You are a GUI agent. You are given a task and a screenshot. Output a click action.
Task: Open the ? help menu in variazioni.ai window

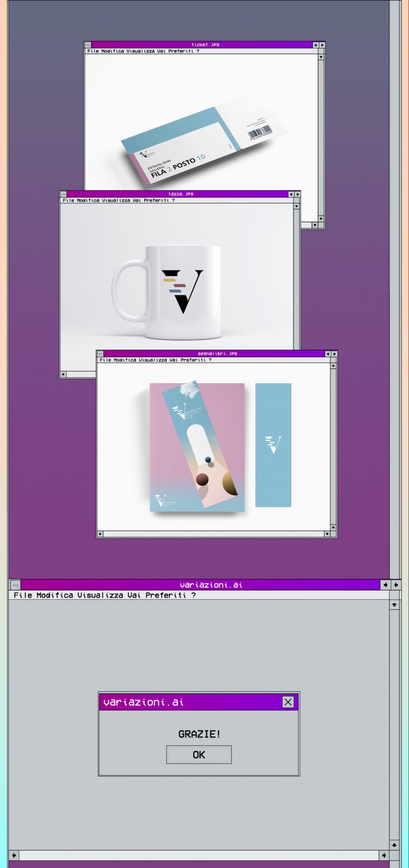coord(193,595)
